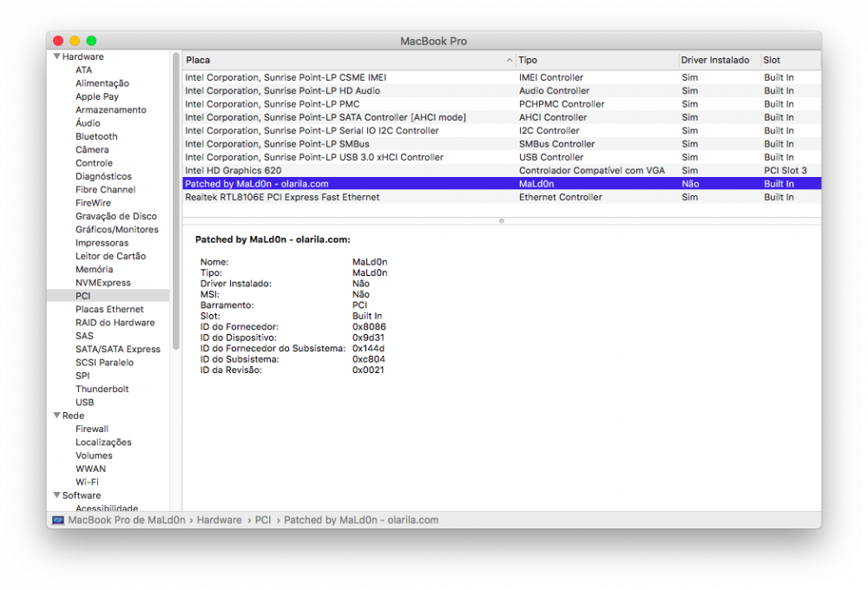Click the sidebar vertical scrollbar
The image size is (868, 590).
coord(176,174)
